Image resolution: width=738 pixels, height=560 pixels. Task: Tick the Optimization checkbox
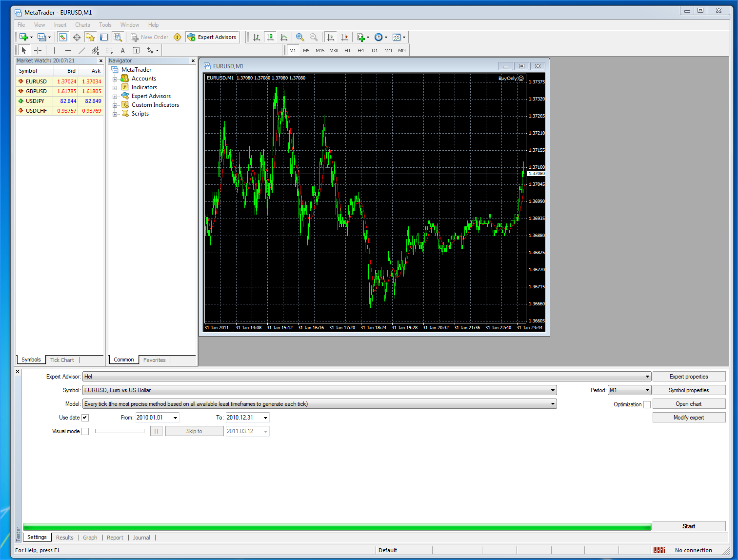tap(647, 404)
